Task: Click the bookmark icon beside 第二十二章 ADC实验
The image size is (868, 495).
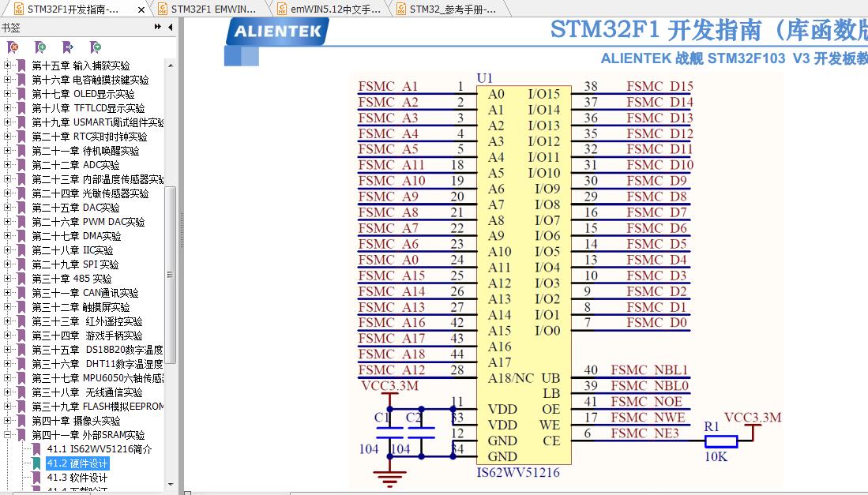Action: tap(21, 165)
